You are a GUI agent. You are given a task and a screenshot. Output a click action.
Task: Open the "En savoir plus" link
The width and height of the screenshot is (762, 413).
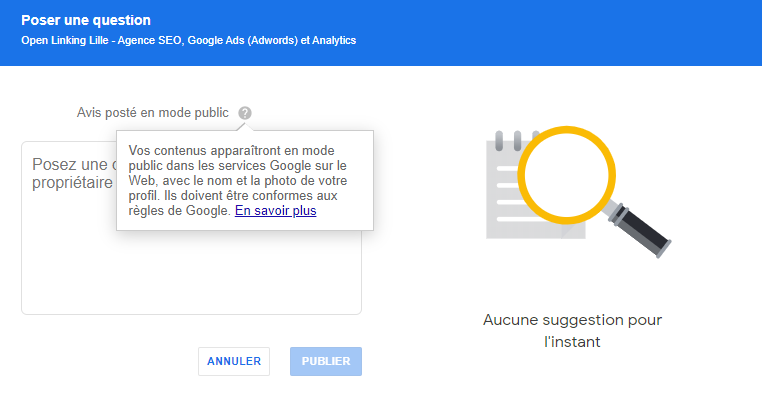[x=275, y=211]
